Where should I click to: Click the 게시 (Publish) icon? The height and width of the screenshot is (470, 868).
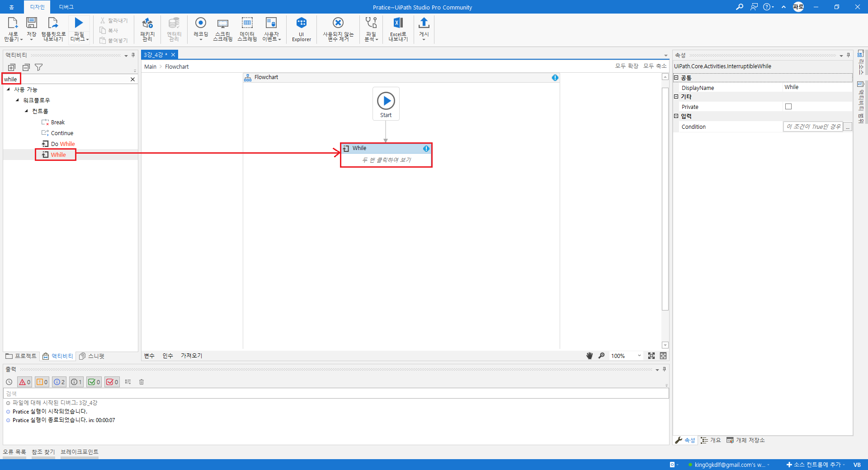424,23
